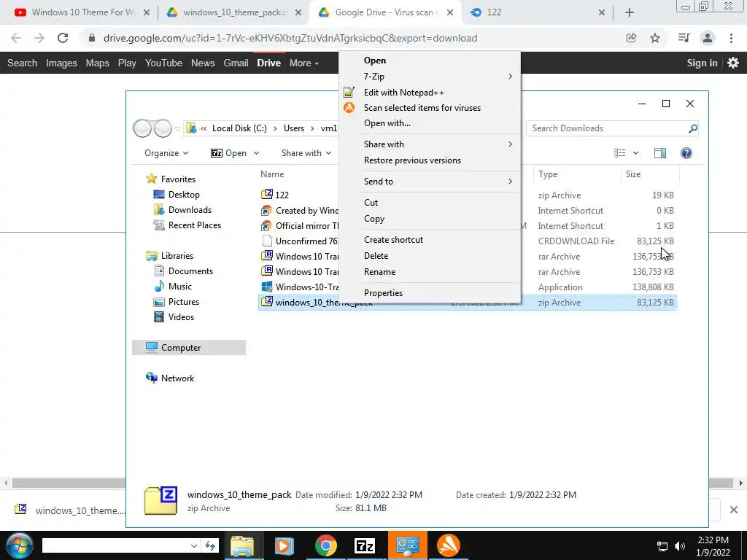Open Downloads in the navigation pane
Viewport: 747px width, 560px height.
[190, 209]
